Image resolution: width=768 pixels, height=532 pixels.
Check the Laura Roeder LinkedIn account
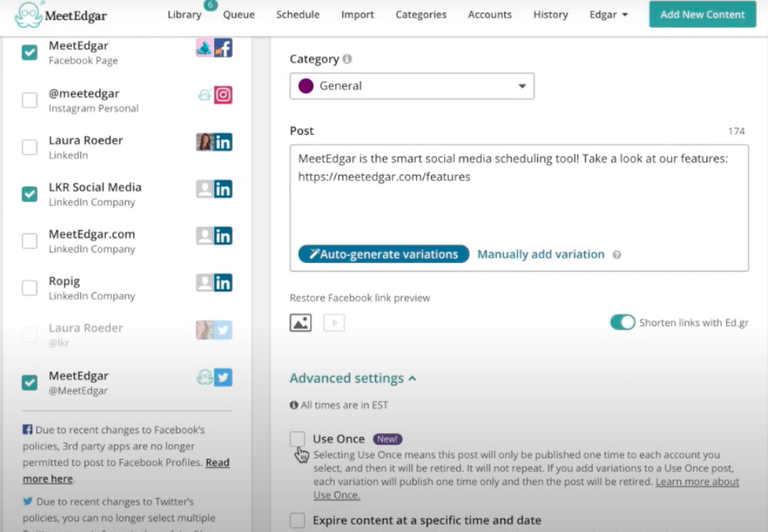pyautogui.click(x=29, y=147)
